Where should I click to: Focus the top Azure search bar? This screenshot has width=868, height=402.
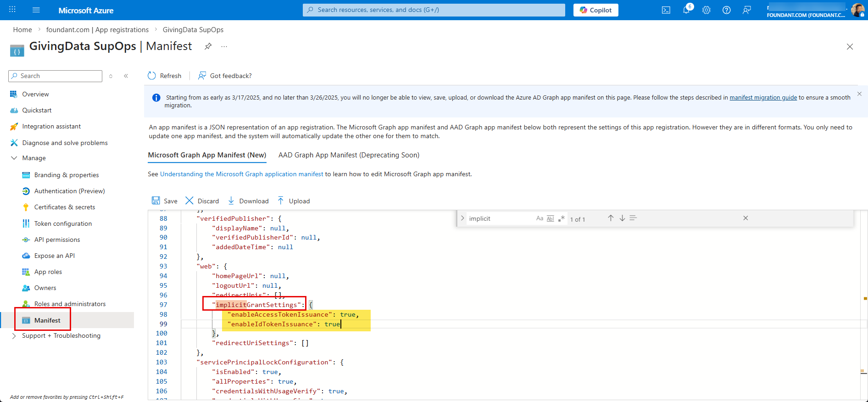click(434, 10)
